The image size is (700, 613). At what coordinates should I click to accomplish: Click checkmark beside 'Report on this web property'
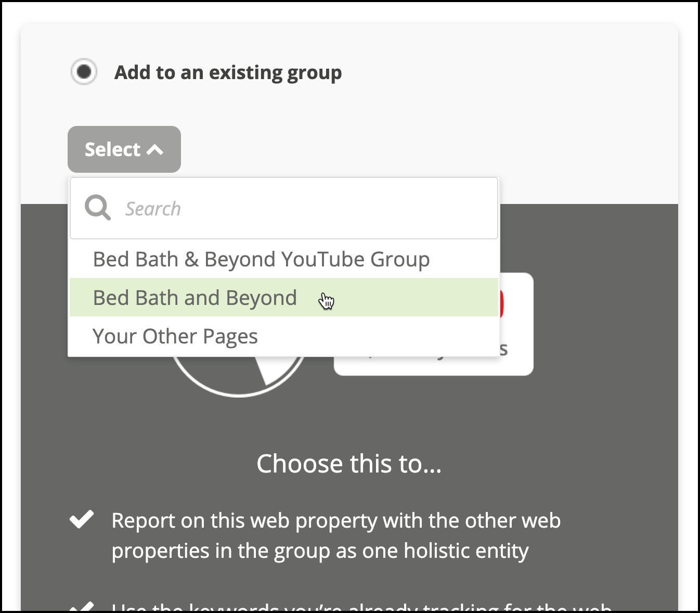(x=82, y=519)
